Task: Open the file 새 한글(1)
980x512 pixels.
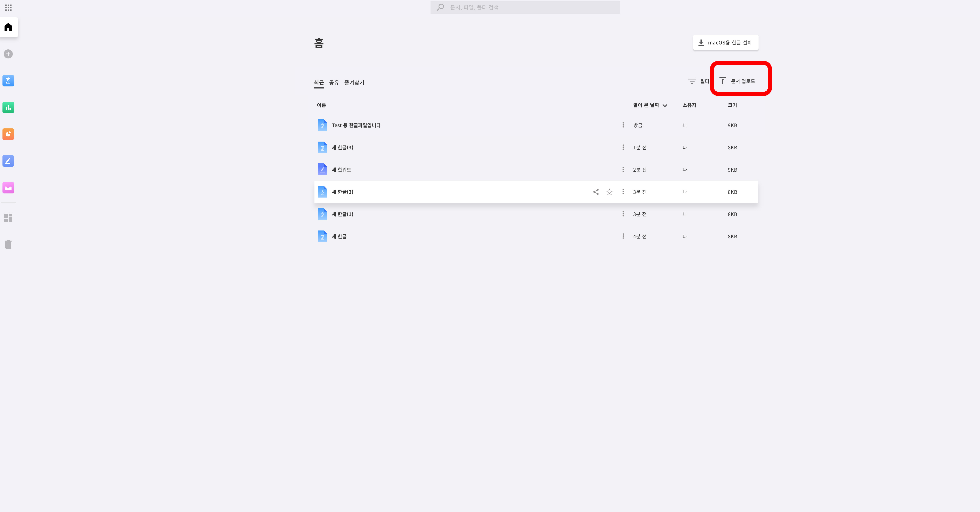Action: (x=342, y=214)
